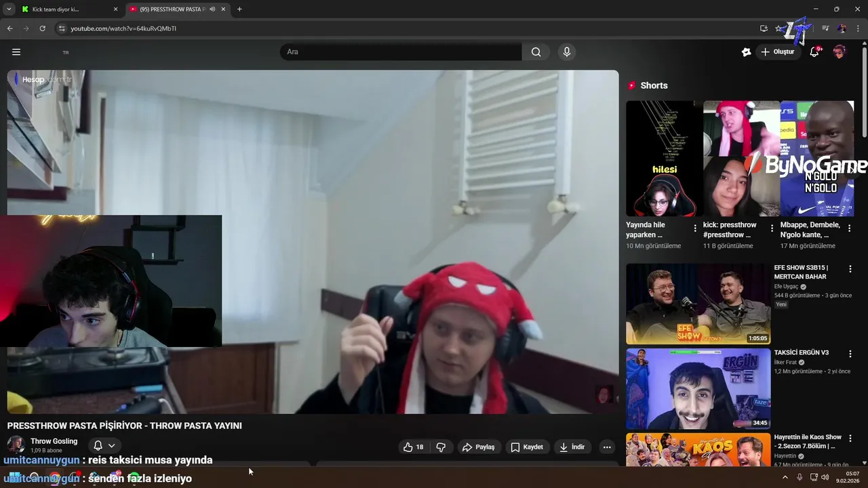
Task: Open the tab search dropdown arrow
Action: [9, 9]
